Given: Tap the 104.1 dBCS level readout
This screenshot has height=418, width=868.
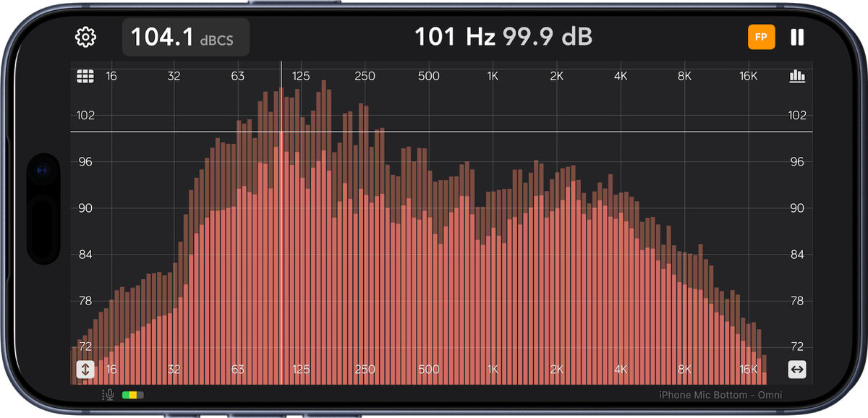Looking at the screenshot, I should [186, 37].
